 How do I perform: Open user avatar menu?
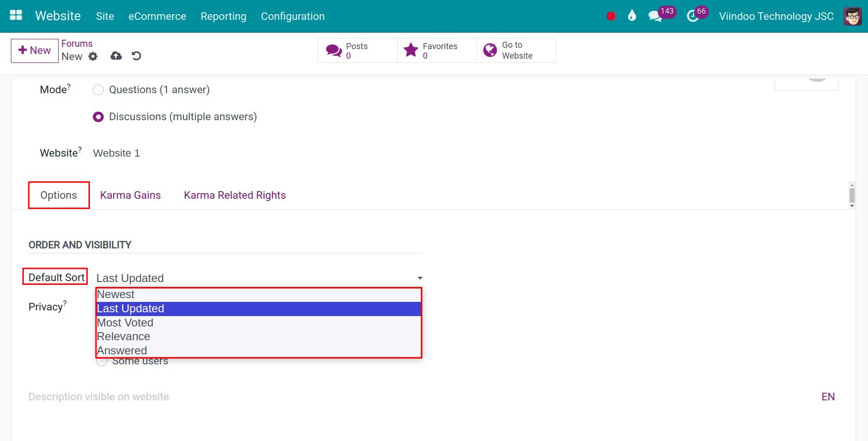(x=852, y=16)
